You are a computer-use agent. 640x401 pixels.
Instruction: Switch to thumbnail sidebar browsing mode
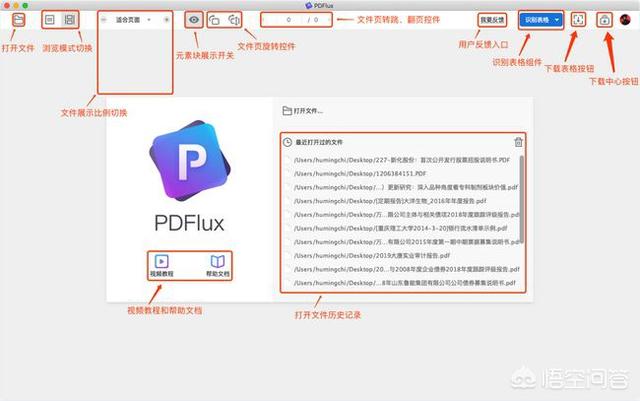click(x=69, y=20)
